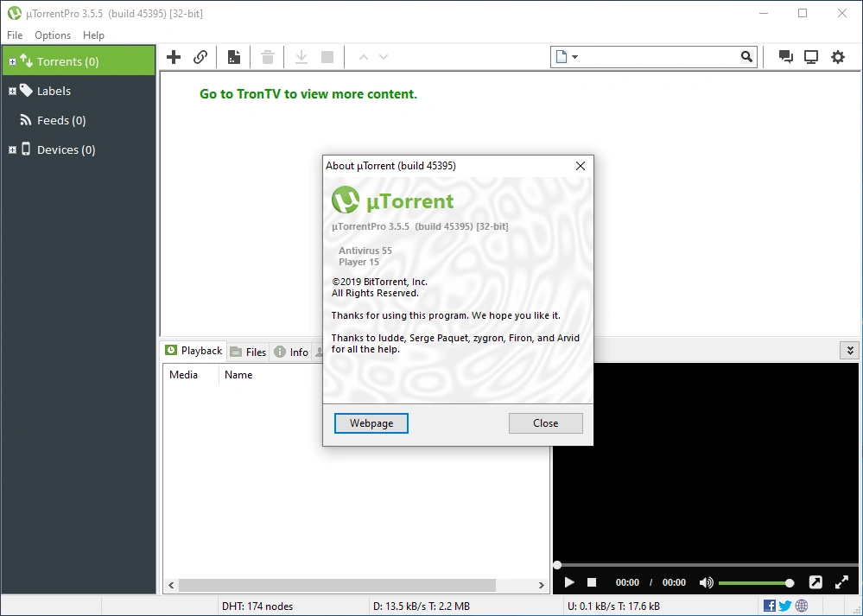Screen dimensions: 863x616
Task: Adjust the player volume slider
Action: click(x=755, y=583)
